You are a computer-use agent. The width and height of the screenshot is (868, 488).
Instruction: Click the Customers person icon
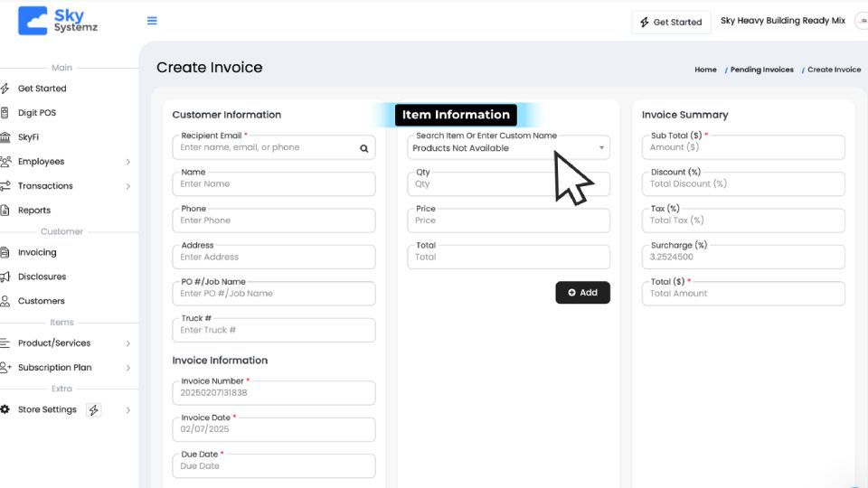(x=5, y=301)
